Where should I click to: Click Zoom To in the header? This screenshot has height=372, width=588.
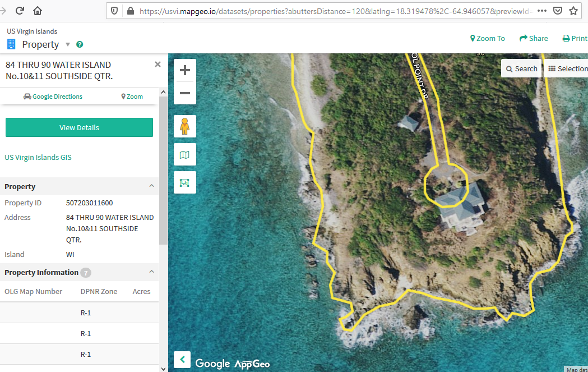click(488, 38)
